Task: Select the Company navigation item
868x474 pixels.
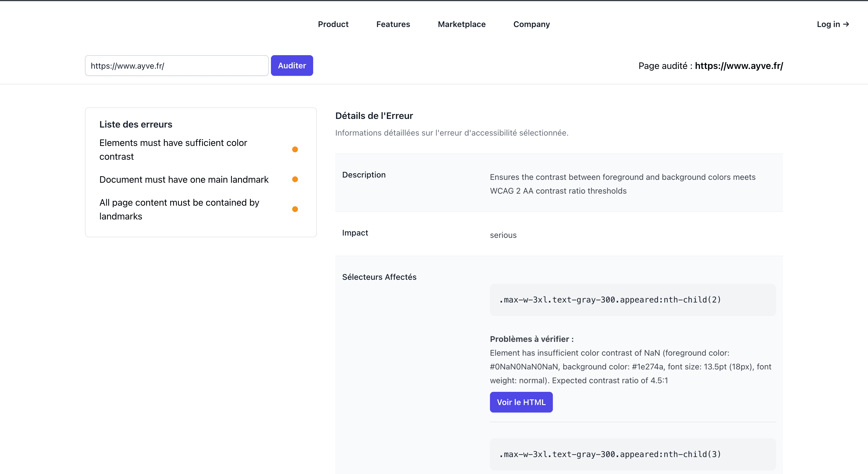Action: [x=531, y=24]
